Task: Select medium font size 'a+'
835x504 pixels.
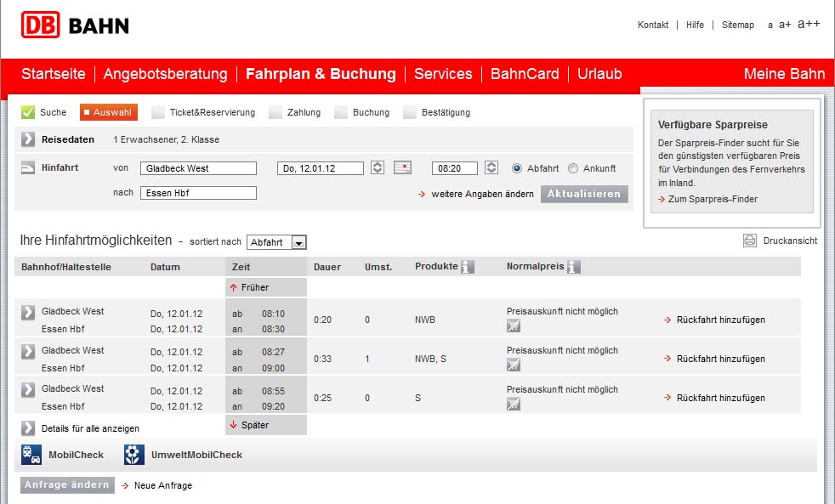Action: 785,25
